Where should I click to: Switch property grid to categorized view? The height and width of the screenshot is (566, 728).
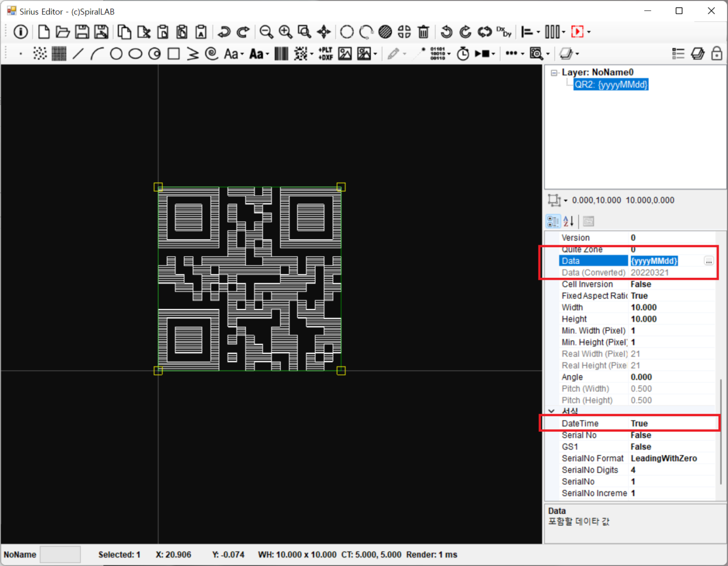(553, 221)
